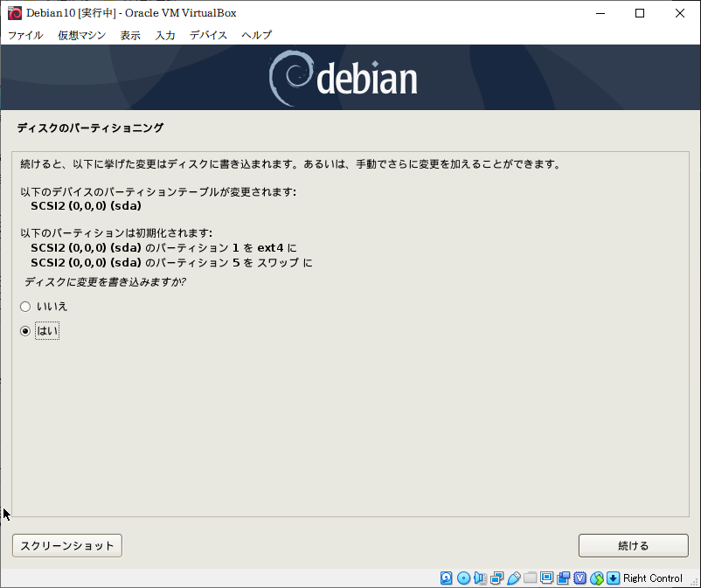Click the hard disk activity status icon
Image resolution: width=701 pixels, height=588 pixels.
[446, 578]
